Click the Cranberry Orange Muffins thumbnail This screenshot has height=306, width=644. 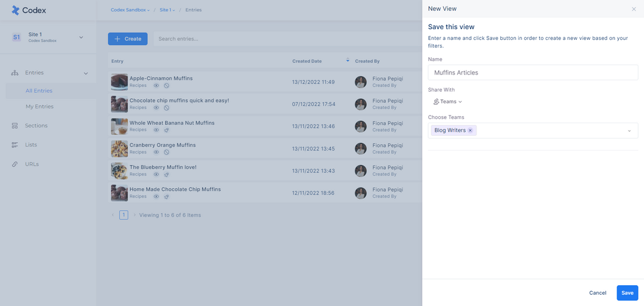point(119,148)
